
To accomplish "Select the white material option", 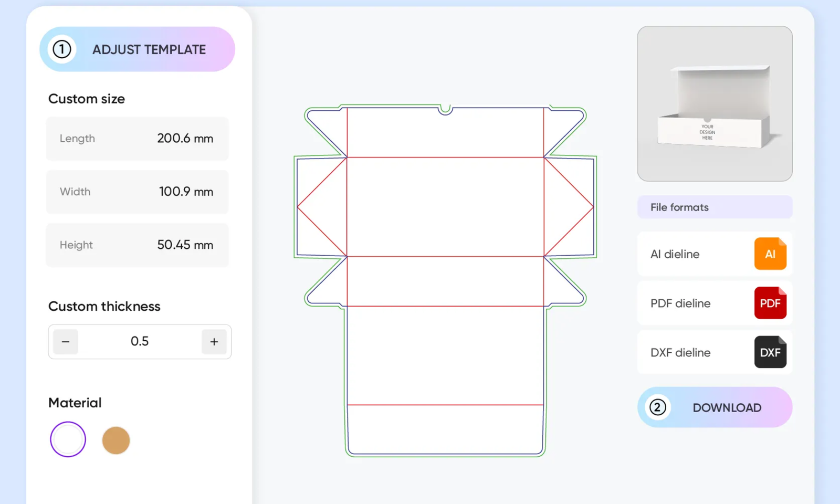I will [x=67, y=439].
